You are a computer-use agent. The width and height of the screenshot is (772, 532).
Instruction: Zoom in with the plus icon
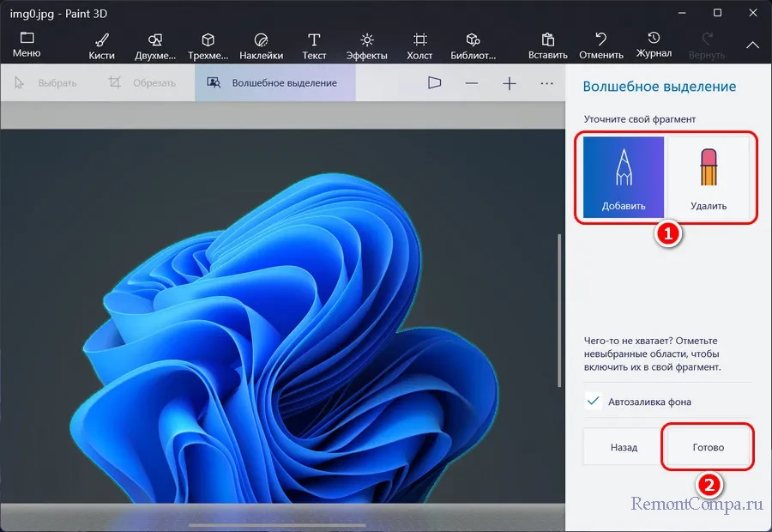(x=509, y=83)
